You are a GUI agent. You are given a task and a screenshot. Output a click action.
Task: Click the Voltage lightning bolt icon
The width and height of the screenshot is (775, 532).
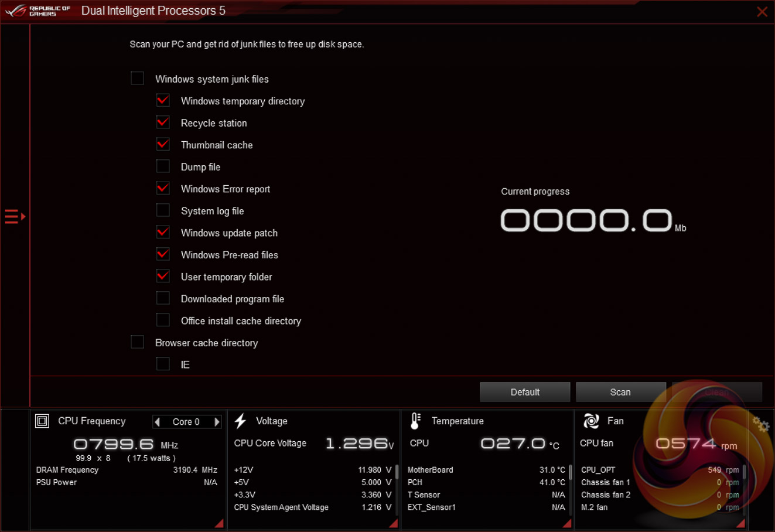pos(240,421)
